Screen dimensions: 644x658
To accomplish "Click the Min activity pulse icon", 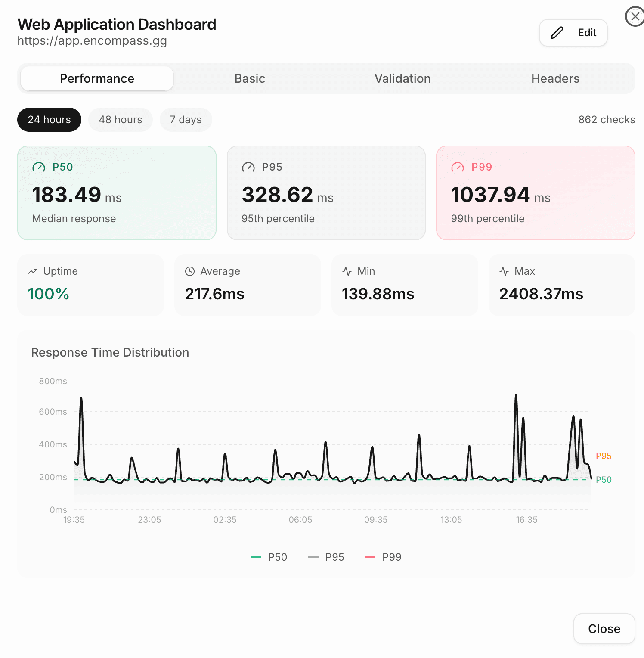I will [347, 271].
